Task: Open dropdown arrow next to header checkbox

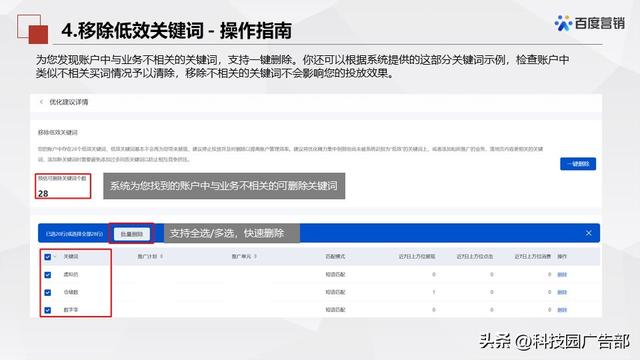Action: pyautogui.click(x=54, y=257)
